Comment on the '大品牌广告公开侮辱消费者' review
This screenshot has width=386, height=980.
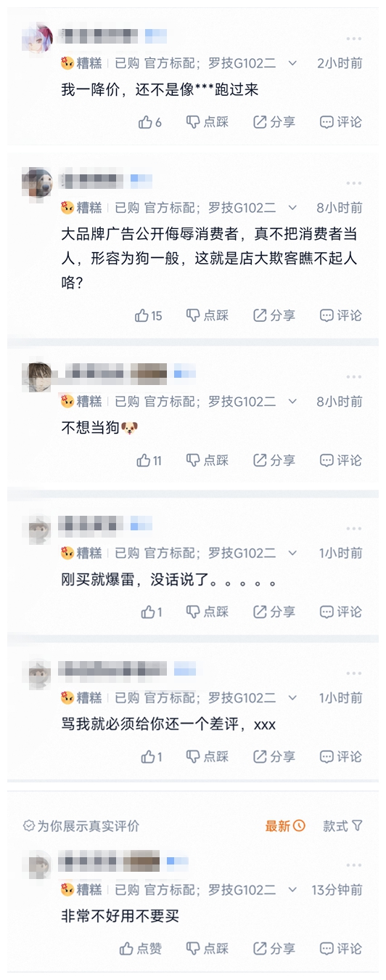pyautogui.click(x=341, y=316)
